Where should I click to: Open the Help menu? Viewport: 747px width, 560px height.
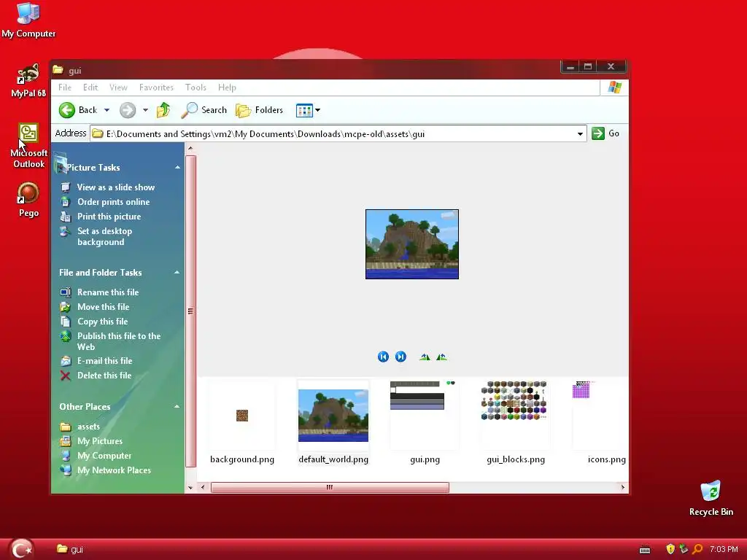pos(227,87)
